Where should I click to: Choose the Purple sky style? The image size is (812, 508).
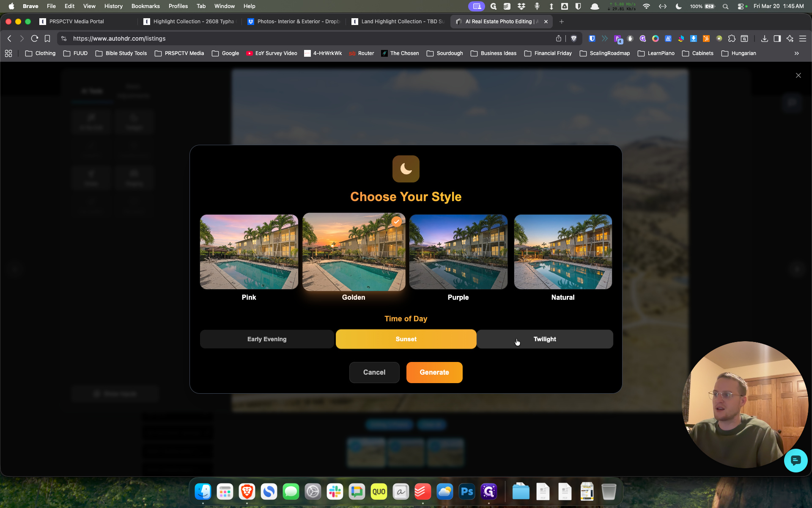pos(458,252)
